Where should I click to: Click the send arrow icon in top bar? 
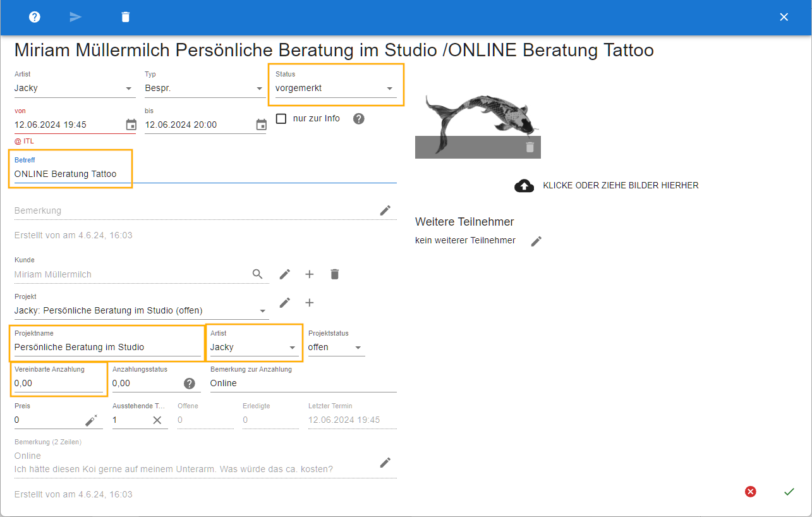[x=76, y=17]
